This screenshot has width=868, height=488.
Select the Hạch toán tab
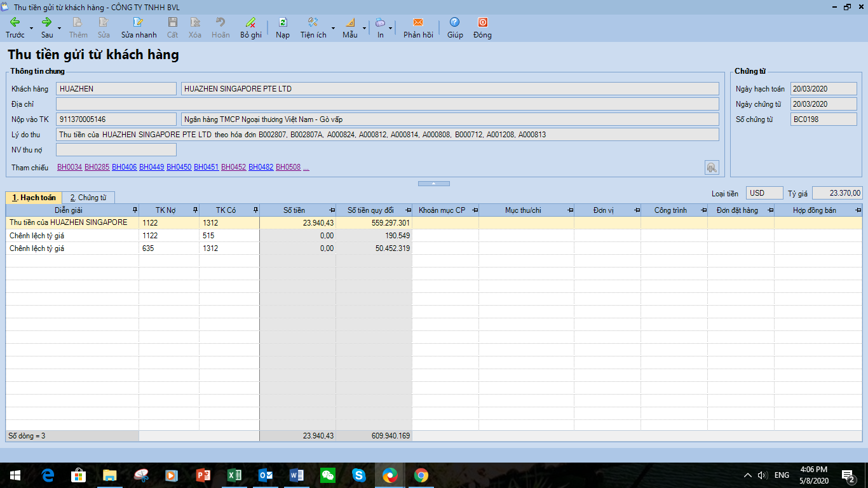34,198
